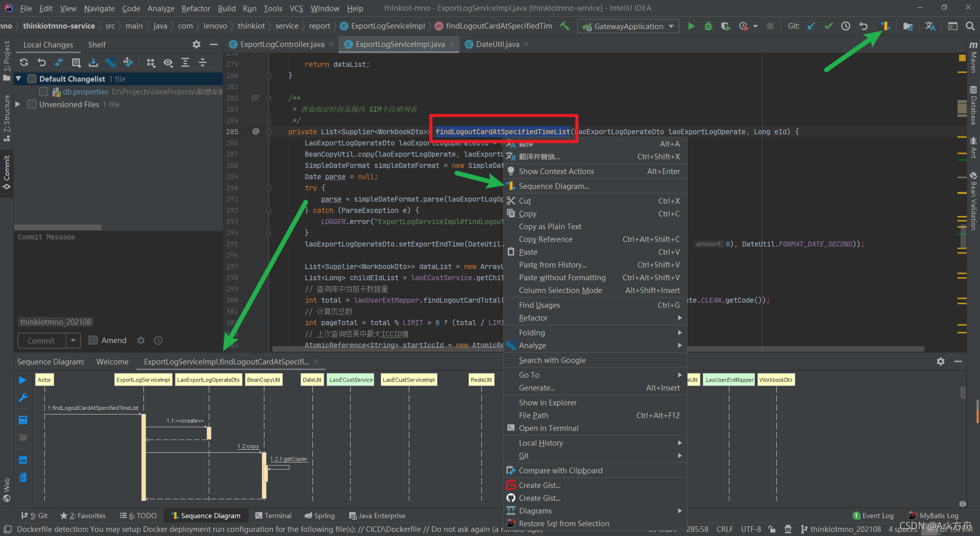Open the translation icon in the toolbar
980x536 pixels.
tap(930, 26)
